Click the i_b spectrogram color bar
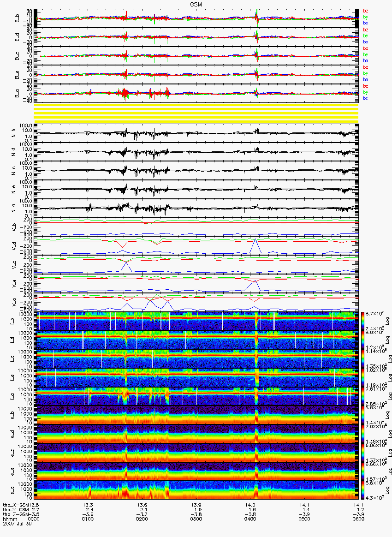The height and width of the screenshot is (537, 392). pos(363,321)
